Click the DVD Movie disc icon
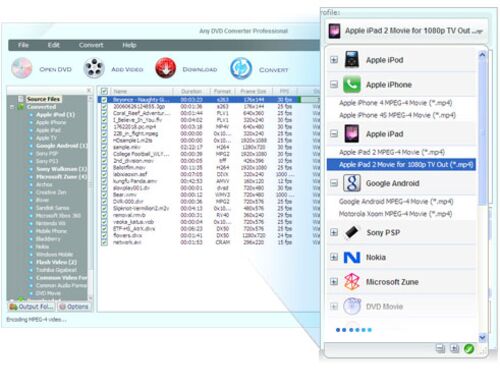The image size is (500, 386). pyautogui.click(x=352, y=306)
